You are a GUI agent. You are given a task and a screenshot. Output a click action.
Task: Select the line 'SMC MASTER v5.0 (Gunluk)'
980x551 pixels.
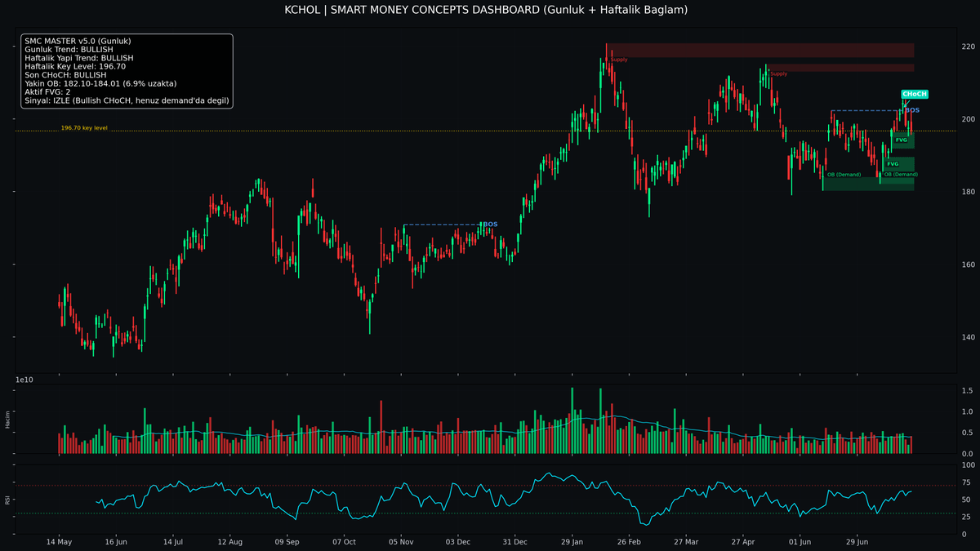pos(78,41)
